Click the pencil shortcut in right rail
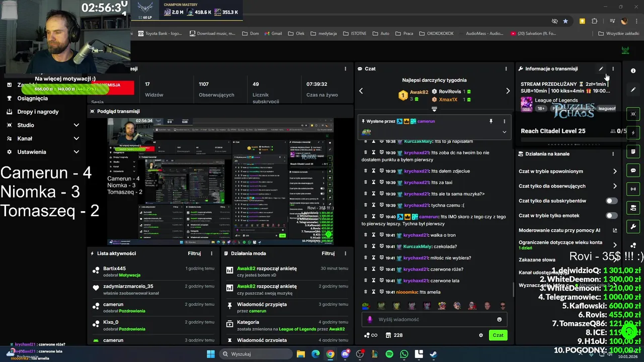 pyautogui.click(x=633, y=89)
